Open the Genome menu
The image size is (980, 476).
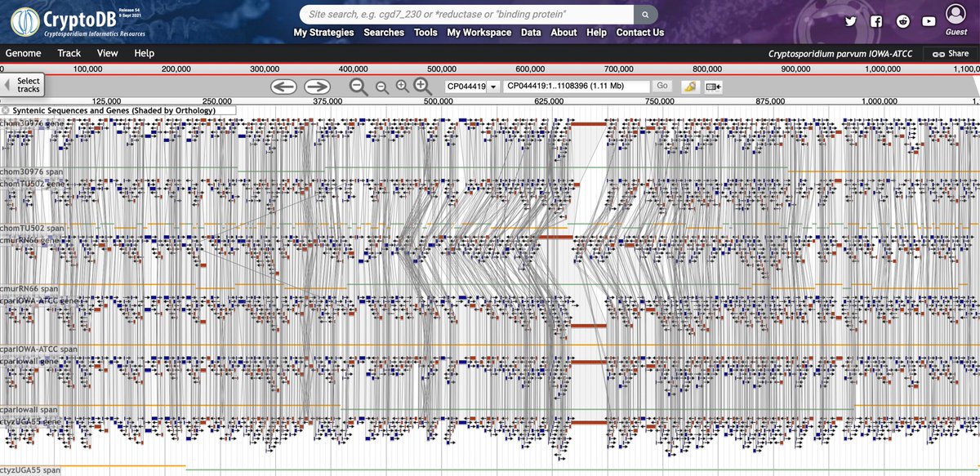click(24, 52)
